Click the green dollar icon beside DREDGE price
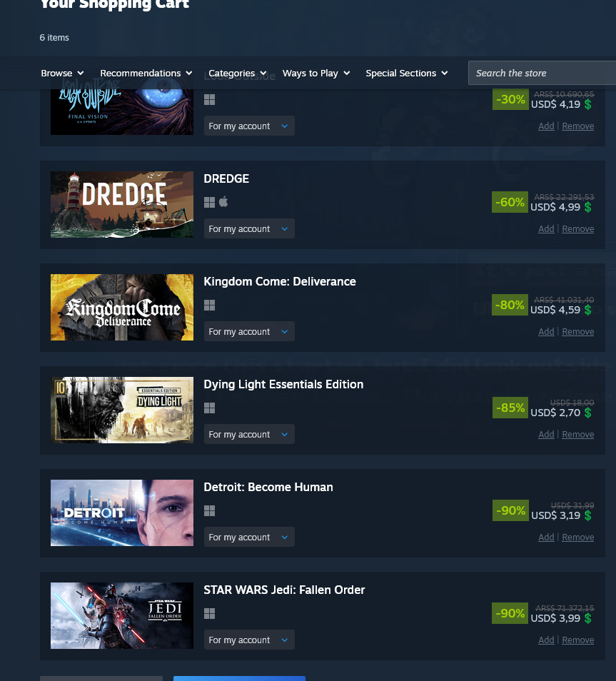Screen dimensions: 616x681 587,207
